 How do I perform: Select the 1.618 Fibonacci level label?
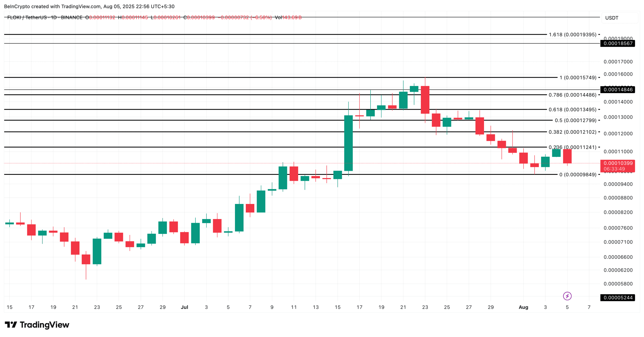coord(572,34)
